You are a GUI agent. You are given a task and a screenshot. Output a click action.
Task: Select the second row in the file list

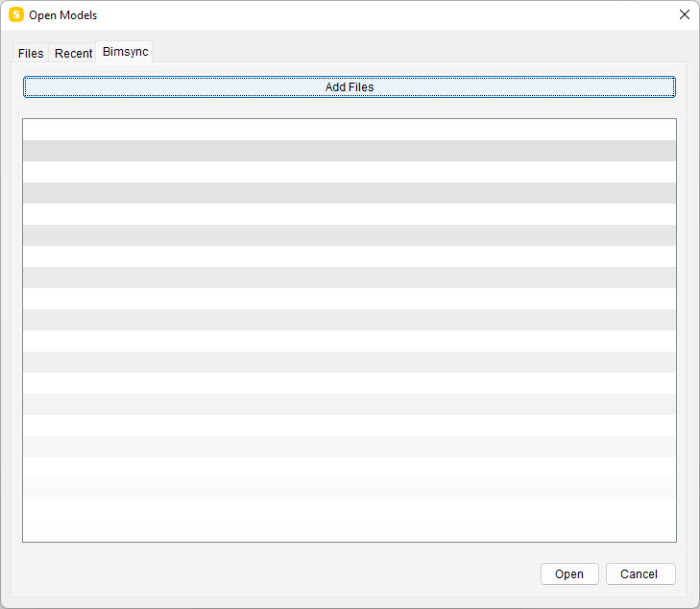pyautogui.click(x=350, y=151)
